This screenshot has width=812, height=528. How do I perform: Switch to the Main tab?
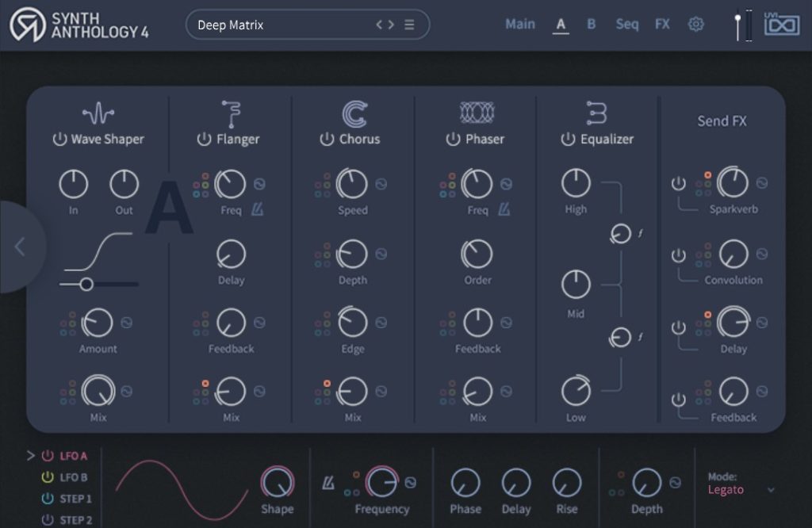(x=520, y=25)
